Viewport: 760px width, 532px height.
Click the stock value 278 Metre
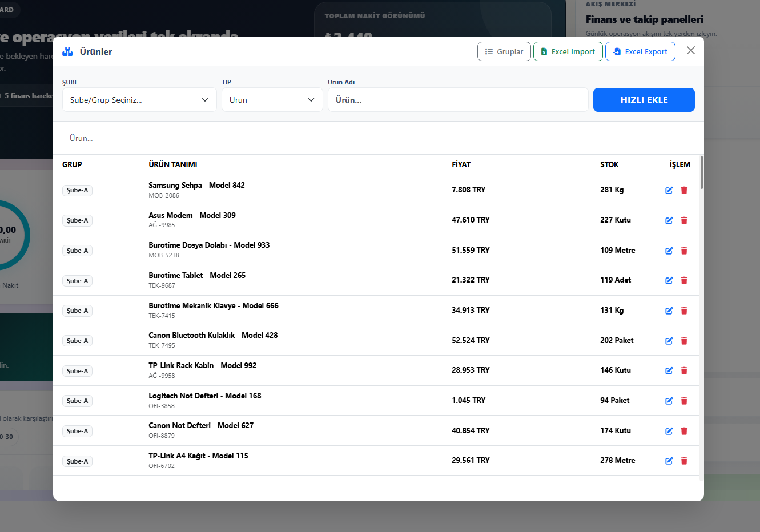tap(617, 460)
